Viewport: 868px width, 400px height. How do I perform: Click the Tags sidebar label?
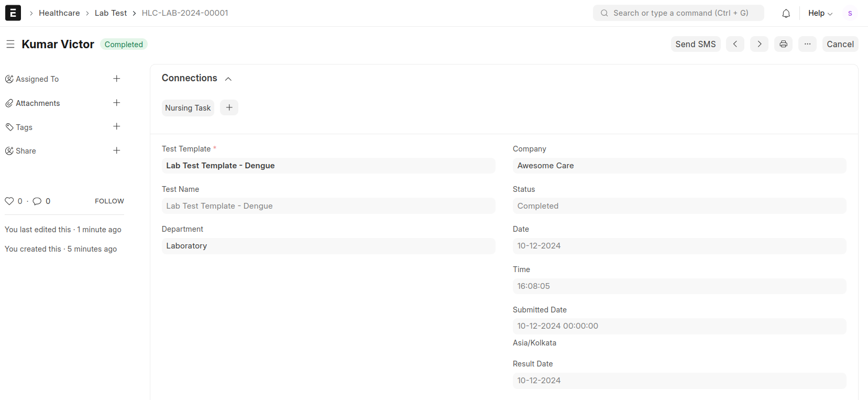coord(24,127)
